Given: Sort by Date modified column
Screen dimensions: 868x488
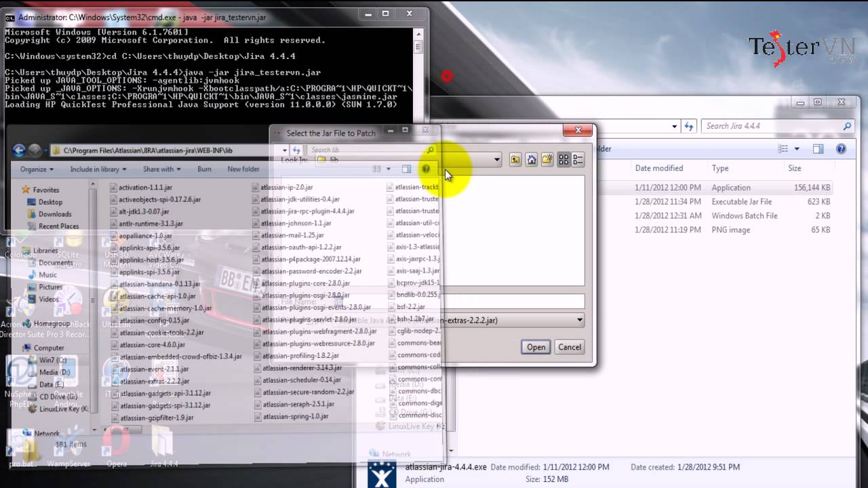Looking at the screenshot, I should [x=658, y=168].
